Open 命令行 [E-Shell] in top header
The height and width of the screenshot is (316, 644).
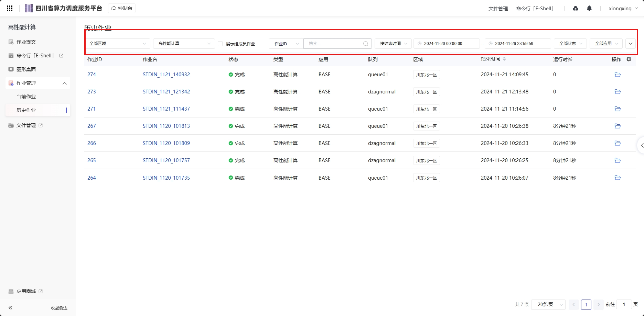click(x=535, y=9)
